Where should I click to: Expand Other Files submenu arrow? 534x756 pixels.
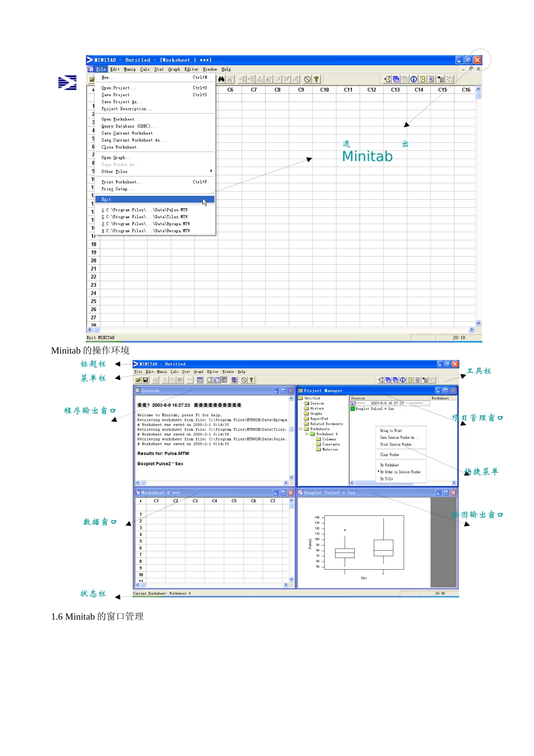211,172
